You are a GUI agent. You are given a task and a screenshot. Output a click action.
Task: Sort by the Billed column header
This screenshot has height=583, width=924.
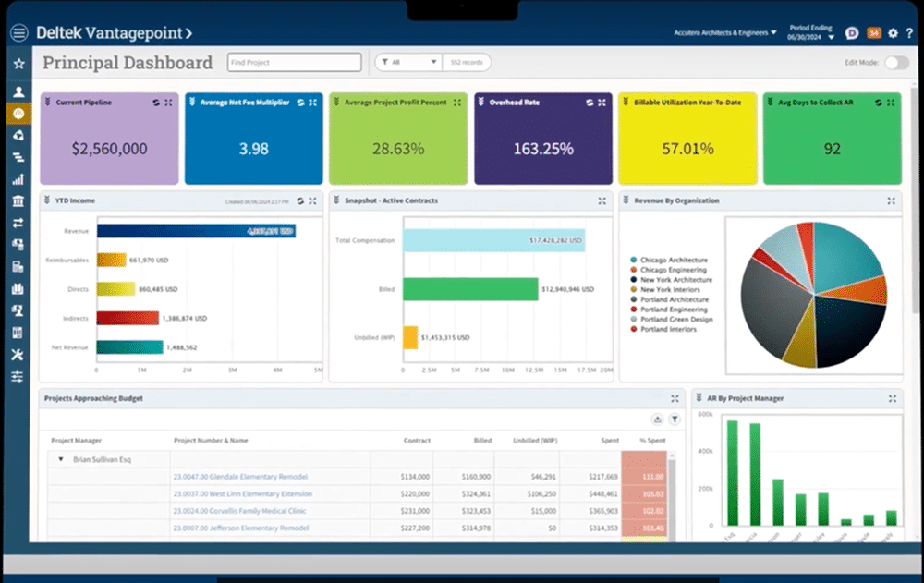pyautogui.click(x=482, y=441)
